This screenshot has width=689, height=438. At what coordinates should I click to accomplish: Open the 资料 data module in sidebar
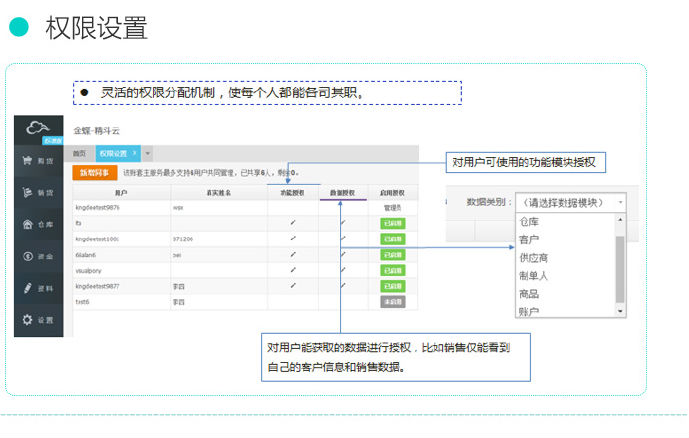(x=38, y=288)
